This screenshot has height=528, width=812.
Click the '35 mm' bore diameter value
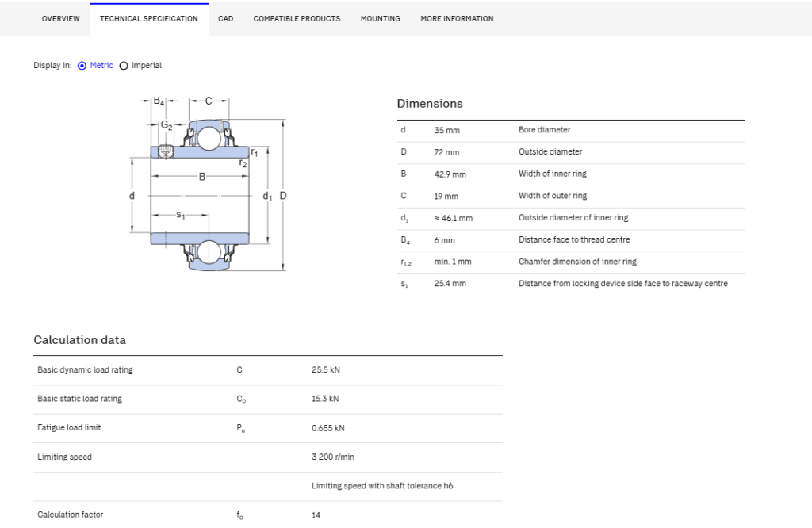point(447,131)
